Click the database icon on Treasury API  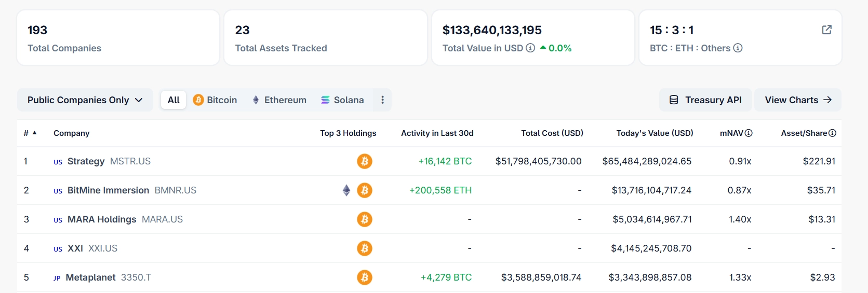[674, 100]
